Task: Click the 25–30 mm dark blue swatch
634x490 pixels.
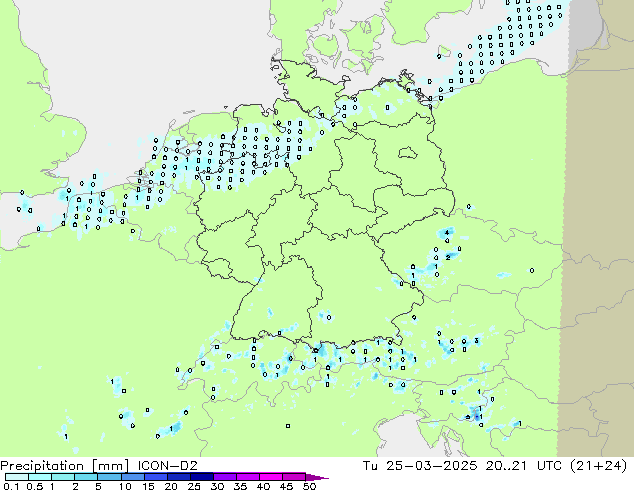Action: pos(201,477)
